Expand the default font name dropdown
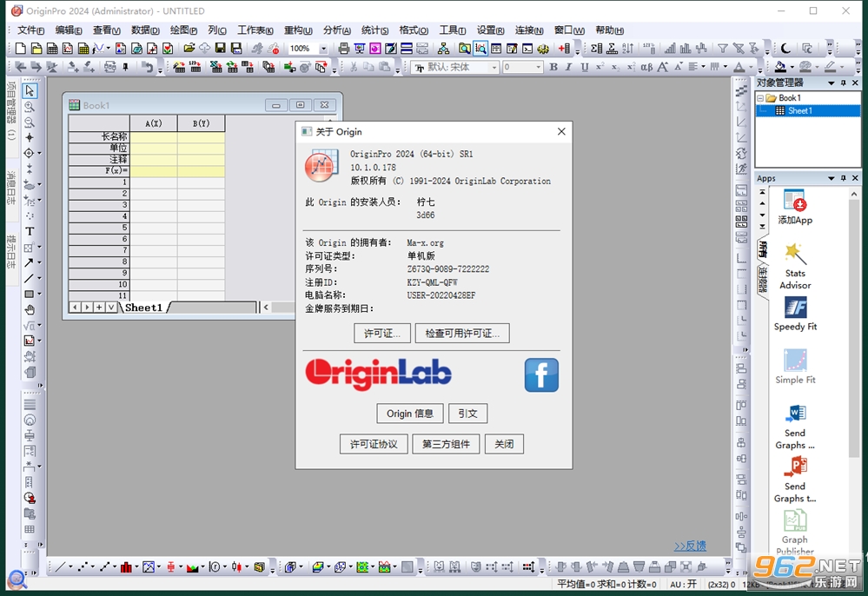 pyautogui.click(x=494, y=67)
